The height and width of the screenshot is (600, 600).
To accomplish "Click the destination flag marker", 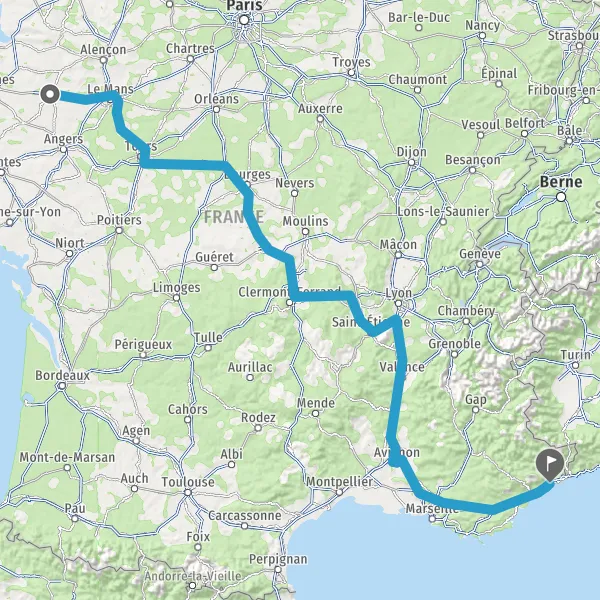I will tap(550, 464).
